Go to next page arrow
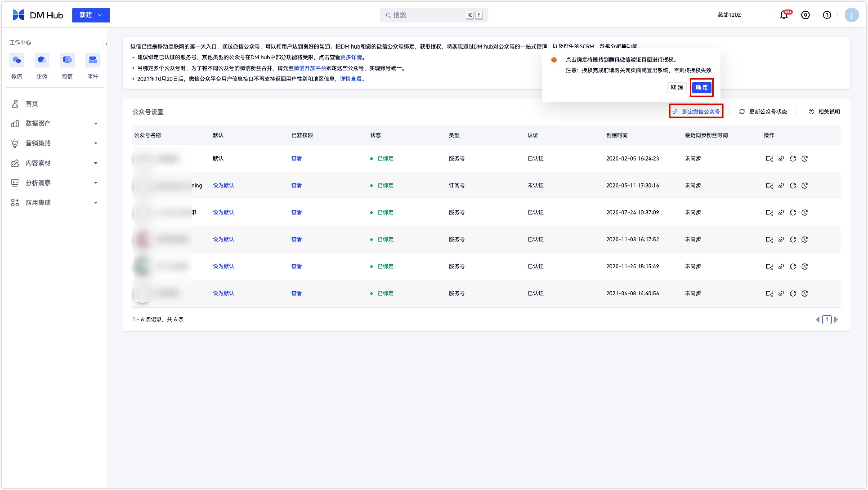The image size is (868, 490). click(836, 320)
